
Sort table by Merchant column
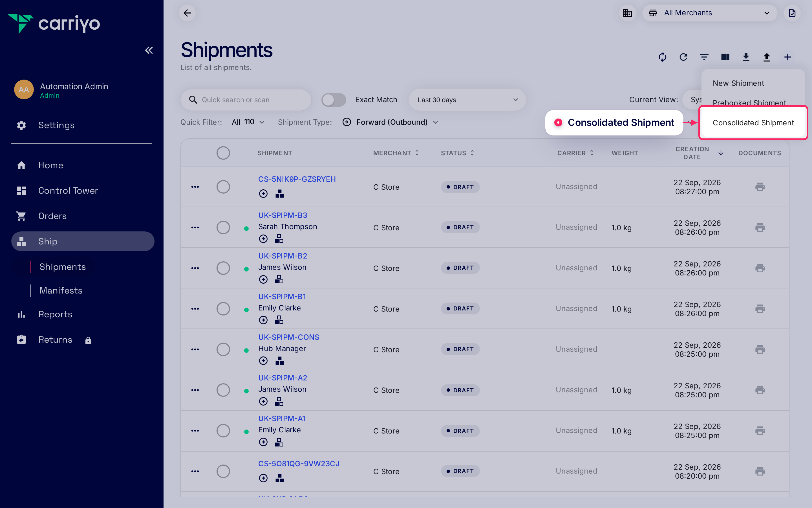click(396, 153)
